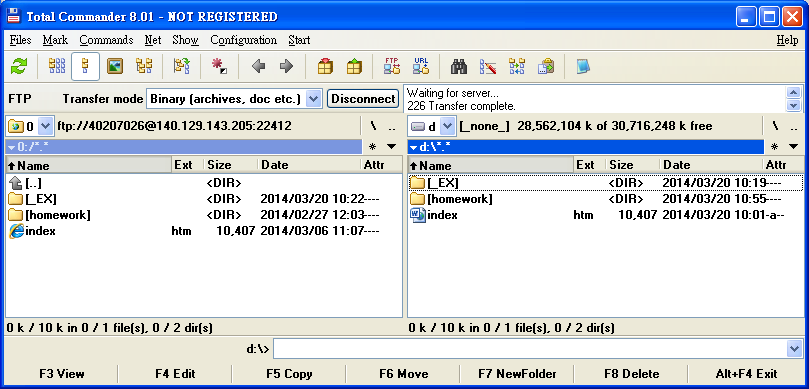Expand left path bar 0:/*.* arrow
This screenshot has height=389, width=809.
[x=11, y=148]
